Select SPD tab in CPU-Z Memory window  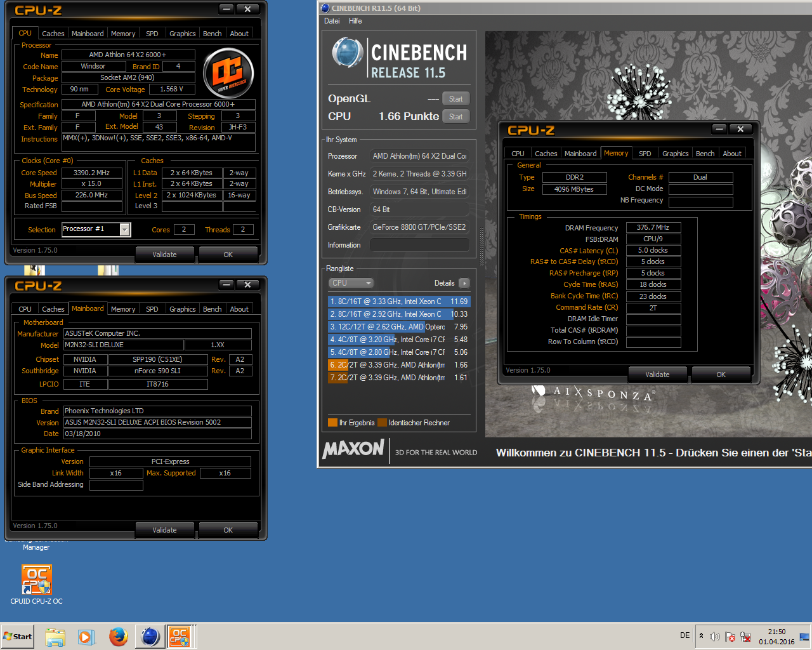[645, 154]
